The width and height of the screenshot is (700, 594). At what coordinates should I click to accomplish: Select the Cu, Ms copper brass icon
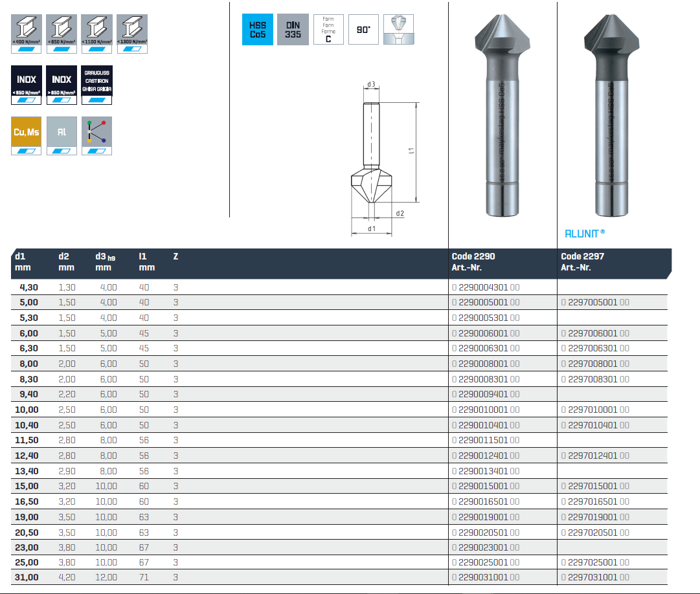point(27,135)
